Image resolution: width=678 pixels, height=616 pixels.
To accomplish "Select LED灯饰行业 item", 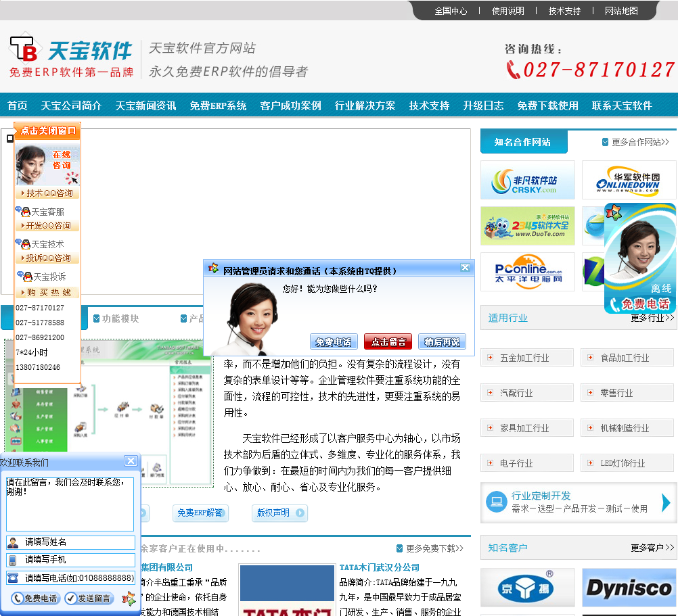I will [627, 463].
